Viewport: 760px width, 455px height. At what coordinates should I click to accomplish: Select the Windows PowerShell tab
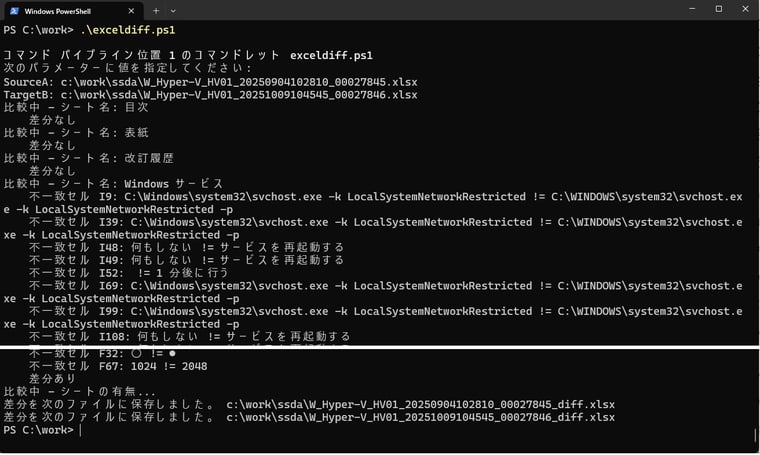[x=73, y=11]
